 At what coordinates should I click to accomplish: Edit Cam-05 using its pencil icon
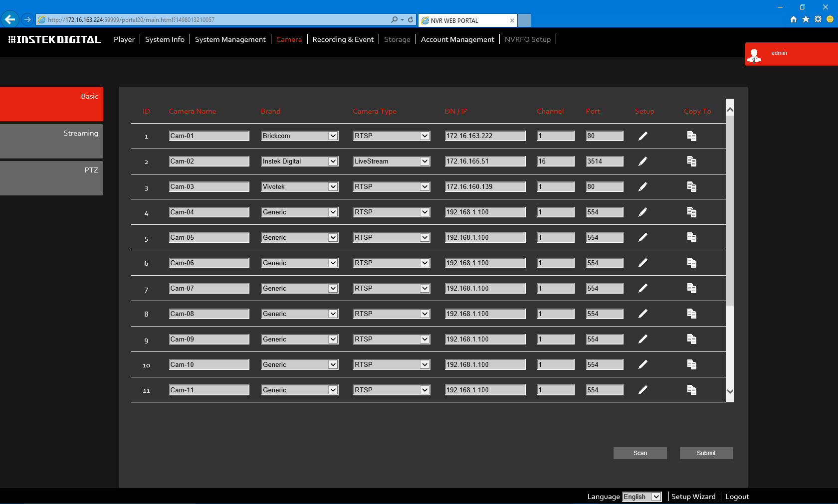(643, 238)
